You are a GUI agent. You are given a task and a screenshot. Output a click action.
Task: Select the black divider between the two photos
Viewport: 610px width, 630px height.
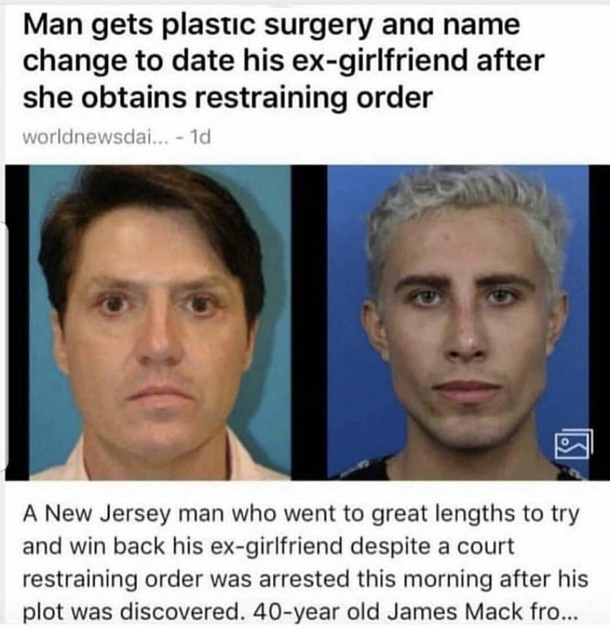[309, 323]
